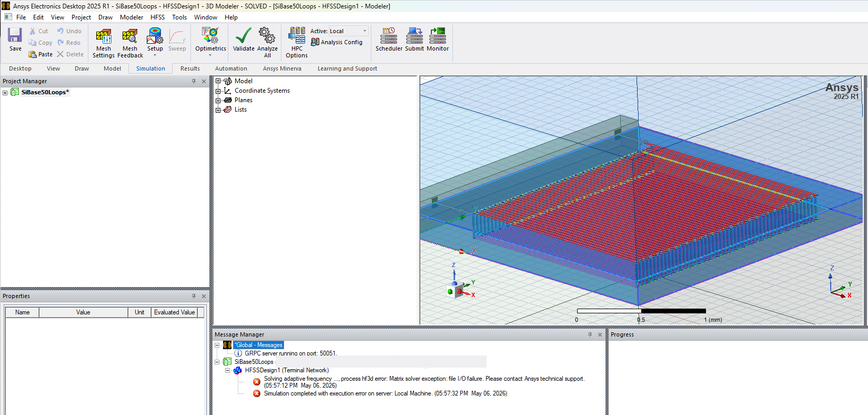Open the Optimetrics dropdown arrow
The height and width of the screenshot is (415, 868).
click(210, 55)
